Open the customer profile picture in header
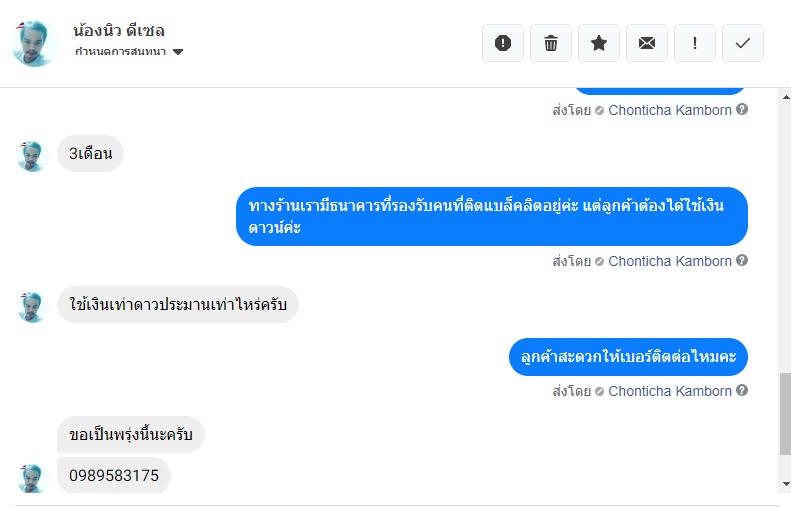This screenshot has width=791, height=507. click(x=35, y=43)
